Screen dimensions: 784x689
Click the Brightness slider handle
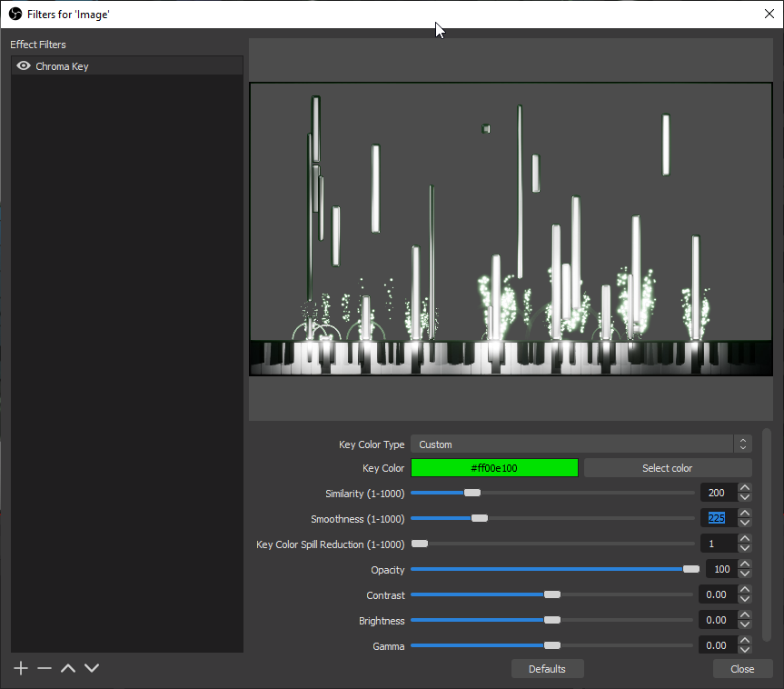(552, 621)
